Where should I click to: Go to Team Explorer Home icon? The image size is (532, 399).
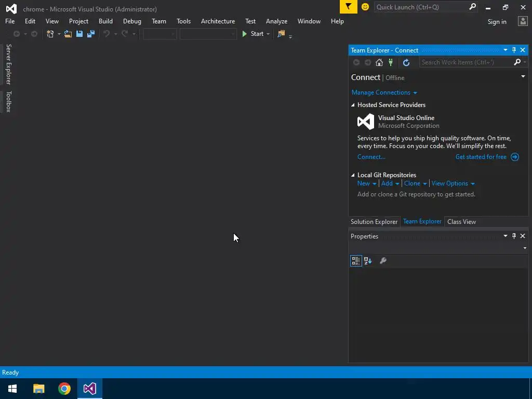pos(379,62)
